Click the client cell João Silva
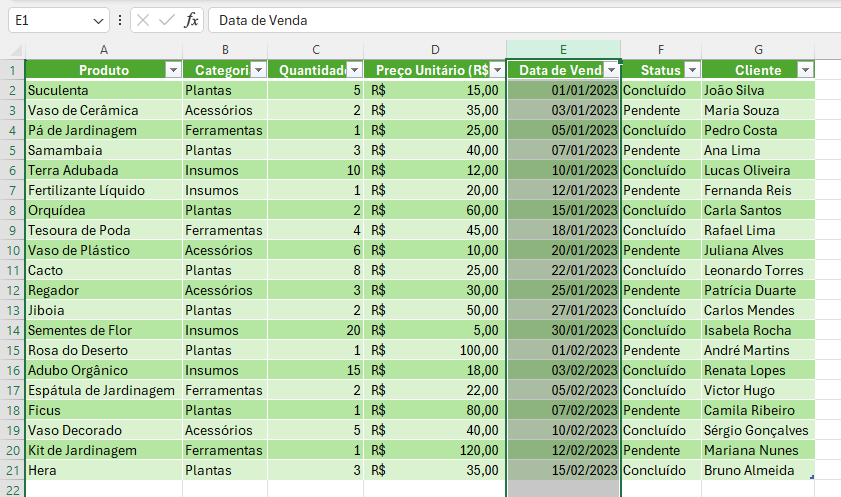Viewport: 841px width, 497px height. pyautogui.click(x=758, y=90)
